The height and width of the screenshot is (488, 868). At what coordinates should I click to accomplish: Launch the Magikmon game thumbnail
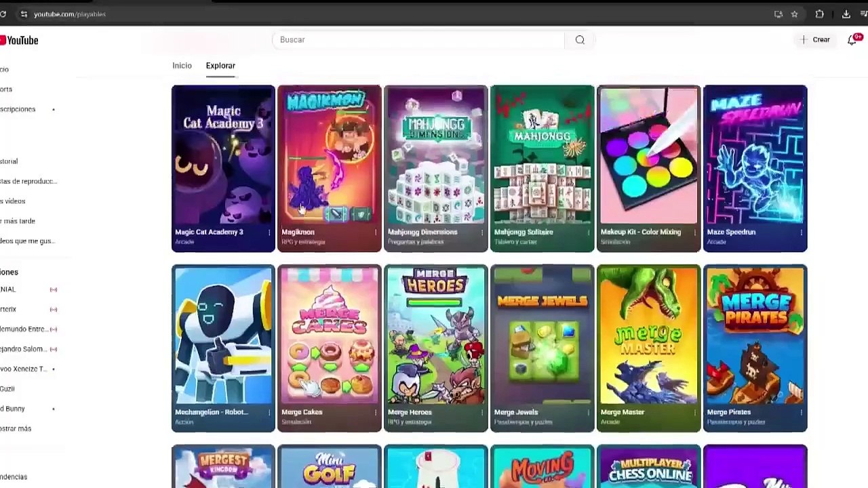click(330, 155)
